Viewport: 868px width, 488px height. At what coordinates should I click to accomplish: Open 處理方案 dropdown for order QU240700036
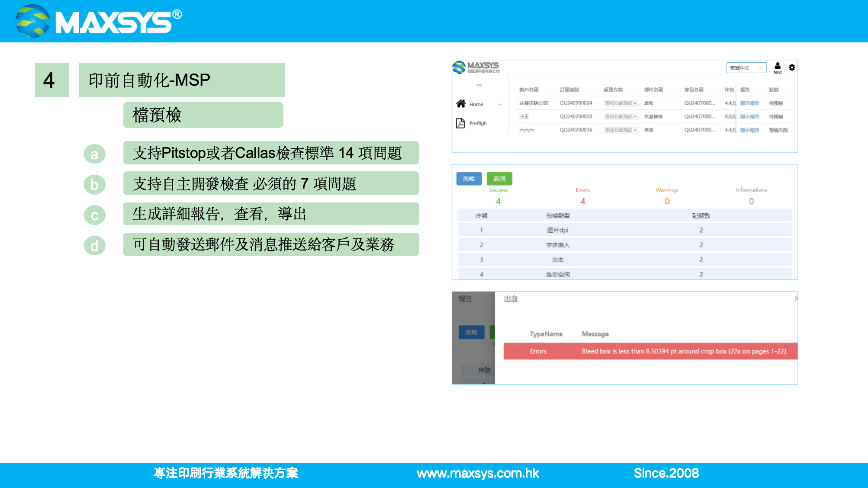point(621,130)
